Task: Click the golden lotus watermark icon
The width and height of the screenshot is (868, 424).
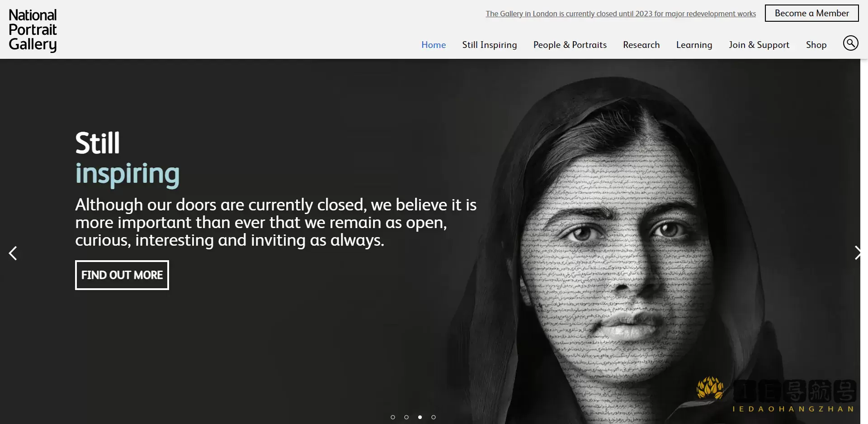Action: (710, 388)
